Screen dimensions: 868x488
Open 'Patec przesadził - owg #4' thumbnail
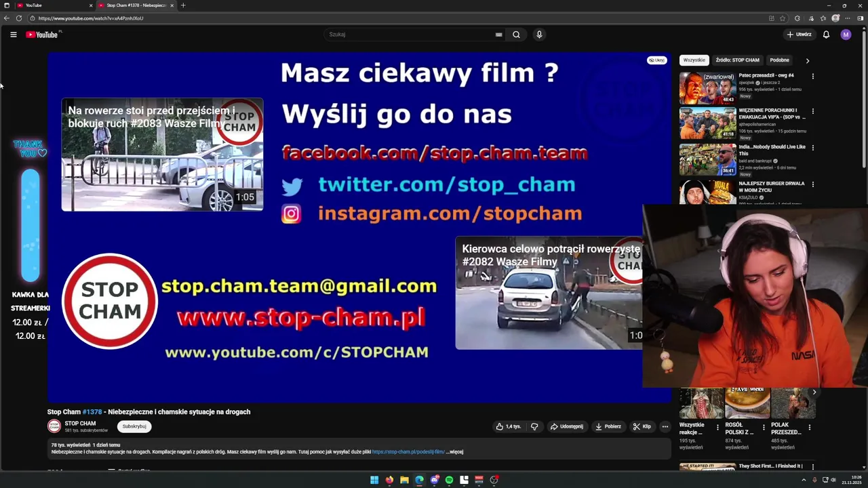point(707,88)
